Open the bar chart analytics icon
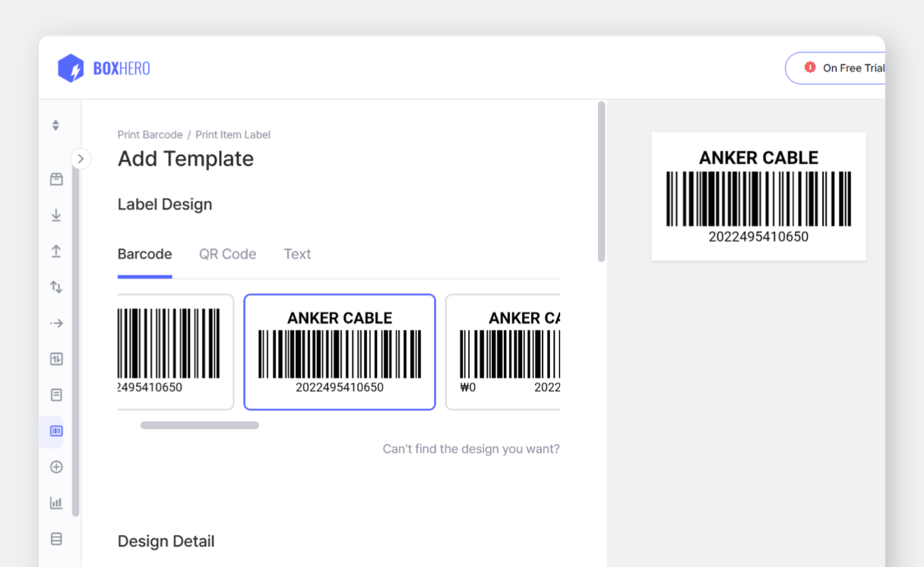The height and width of the screenshot is (567, 924). pyautogui.click(x=56, y=503)
